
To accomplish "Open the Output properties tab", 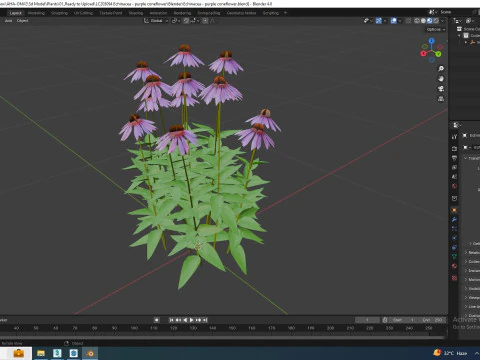I will pos(454,158).
